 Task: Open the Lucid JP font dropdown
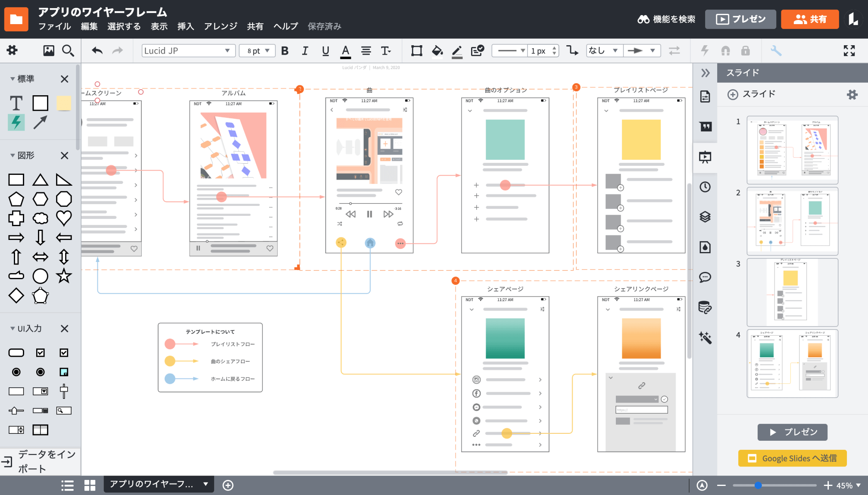point(188,51)
